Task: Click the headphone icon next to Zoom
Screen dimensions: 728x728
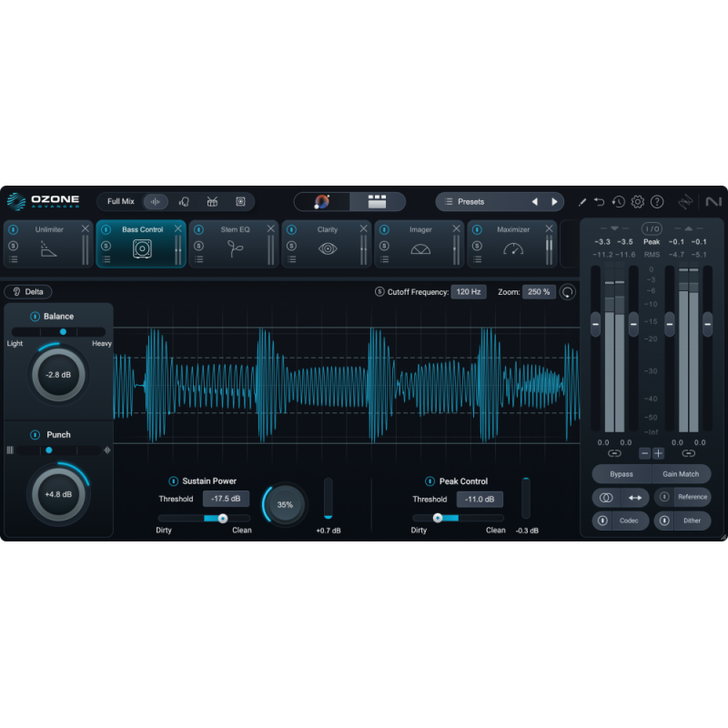Action: click(x=568, y=292)
